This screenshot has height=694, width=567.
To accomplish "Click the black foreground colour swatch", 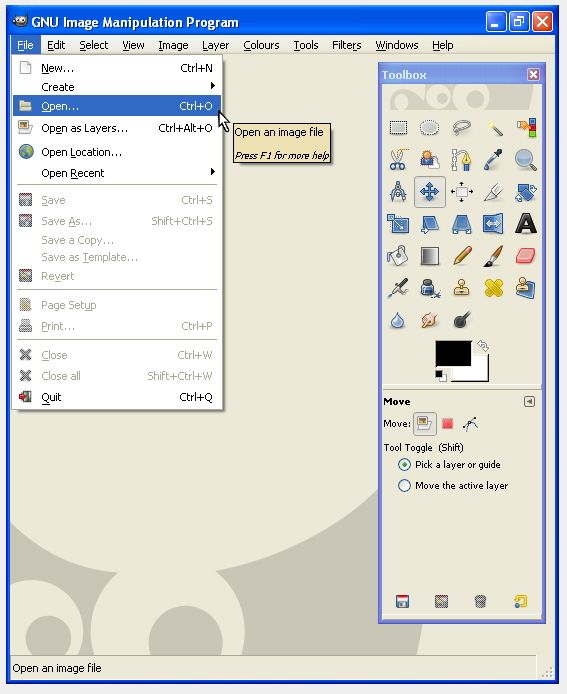I will (x=453, y=353).
